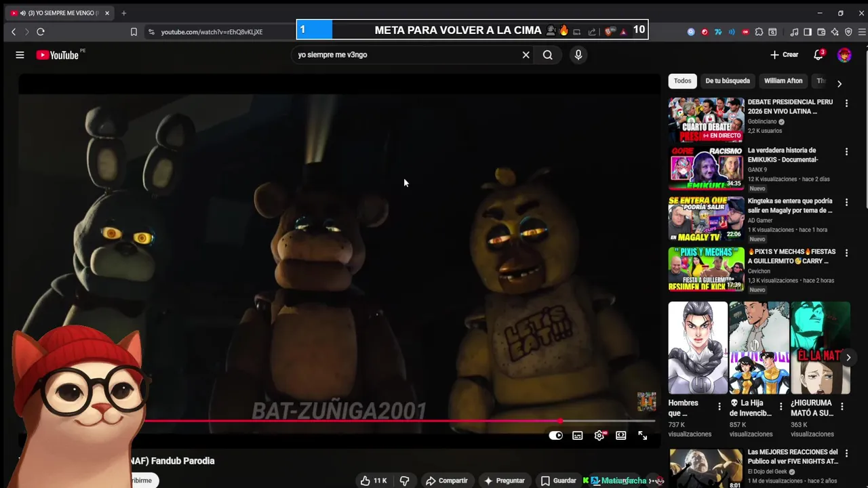Open Kingteka Magaly video thumbnail

[x=706, y=219]
